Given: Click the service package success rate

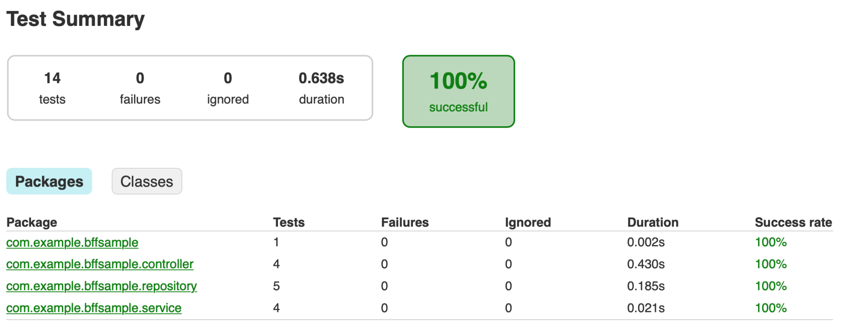Looking at the screenshot, I should (x=770, y=308).
